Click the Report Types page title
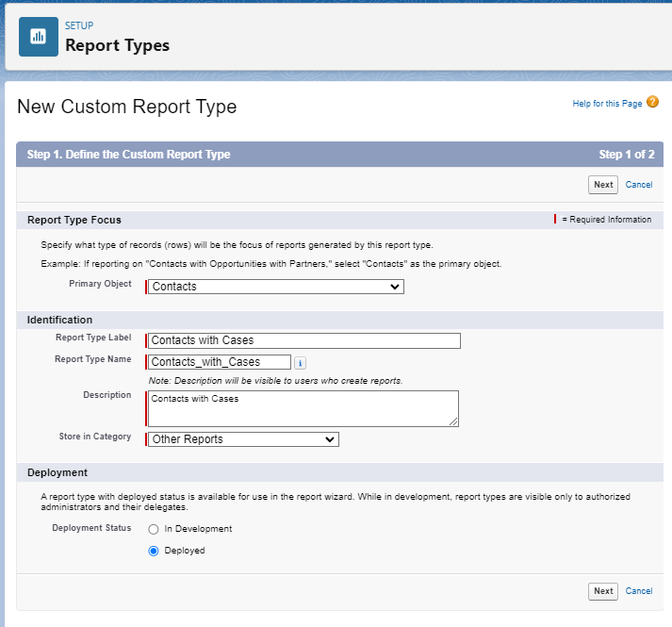This screenshot has width=672, height=627. [117, 45]
